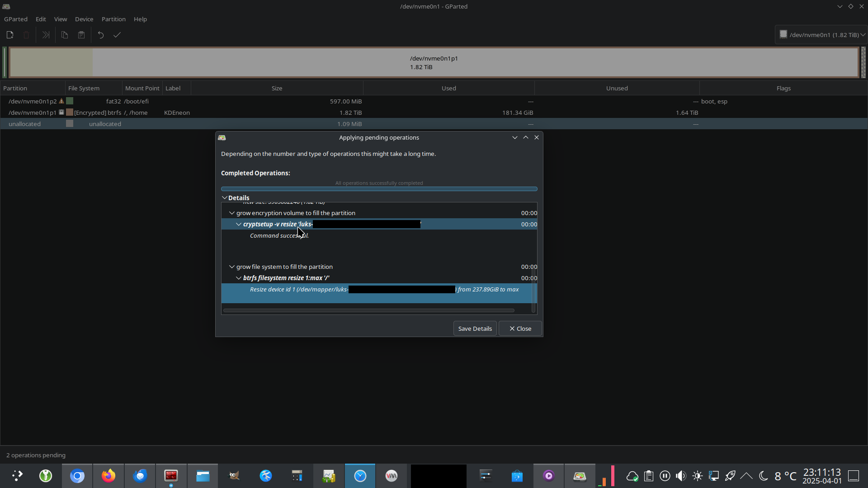
Task: Open the blue clock app in the taskbar
Action: click(x=360, y=476)
